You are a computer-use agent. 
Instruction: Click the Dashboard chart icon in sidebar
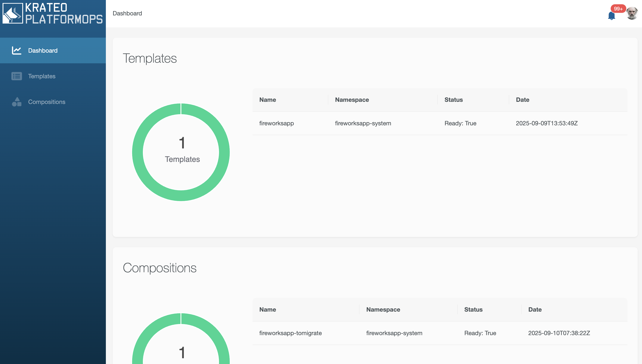(x=16, y=50)
